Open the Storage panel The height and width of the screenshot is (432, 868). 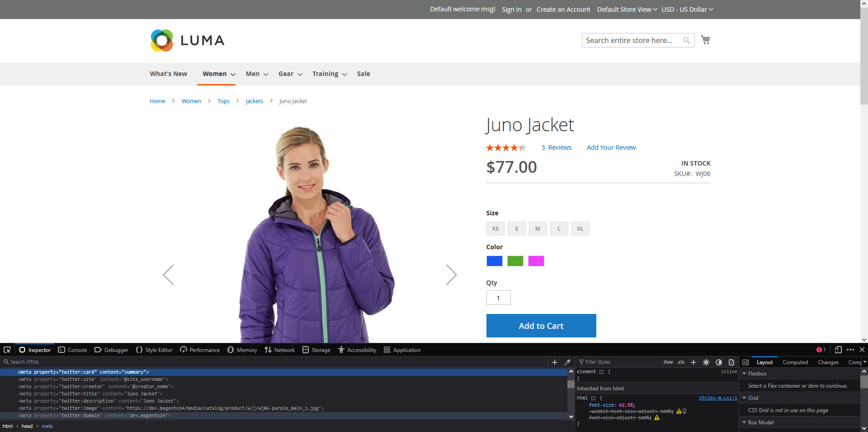pos(316,350)
